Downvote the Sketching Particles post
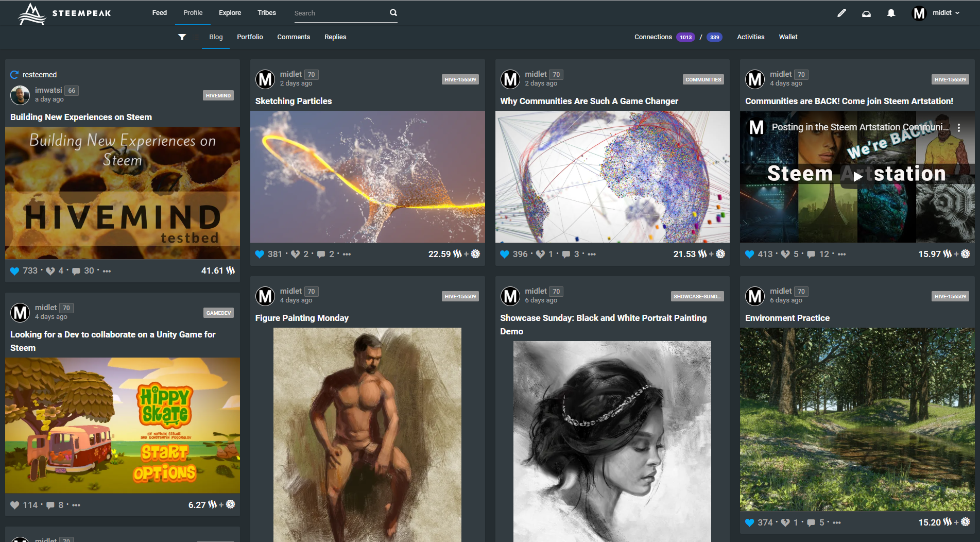Image resolution: width=980 pixels, height=542 pixels. pyautogui.click(x=296, y=255)
